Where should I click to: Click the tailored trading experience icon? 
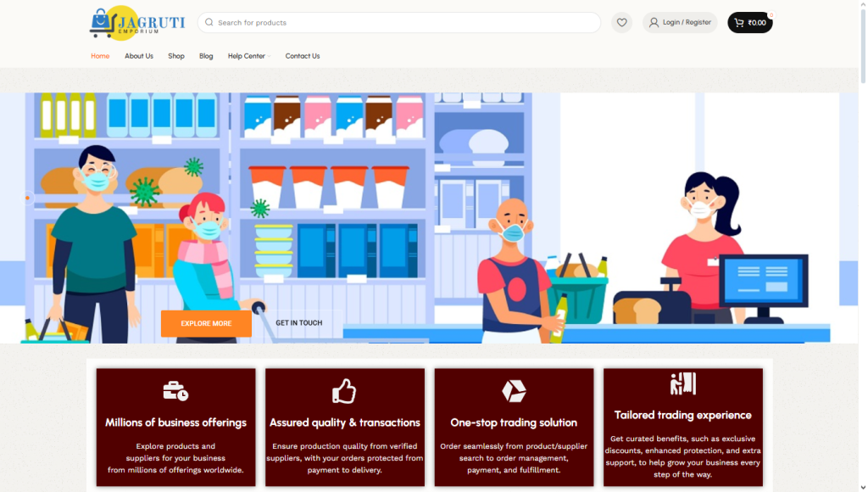[x=682, y=383]
